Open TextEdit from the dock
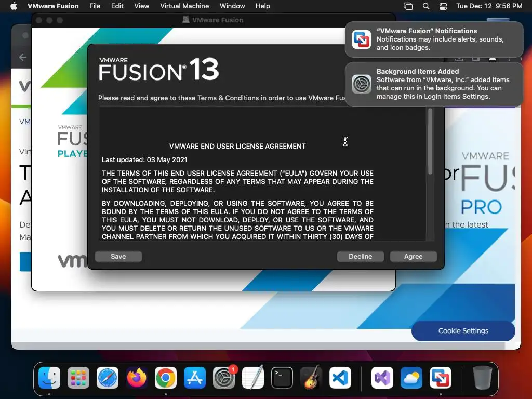 click(x=253, y=378)
